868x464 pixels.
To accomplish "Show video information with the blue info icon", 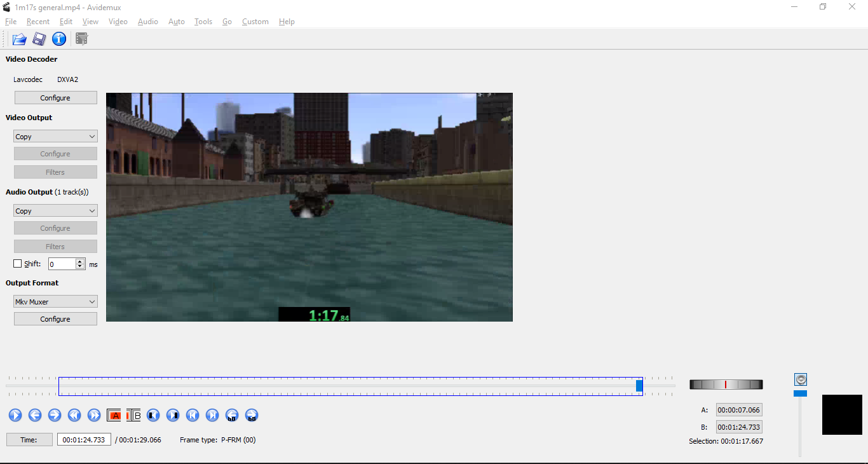I will click(59, 39).
